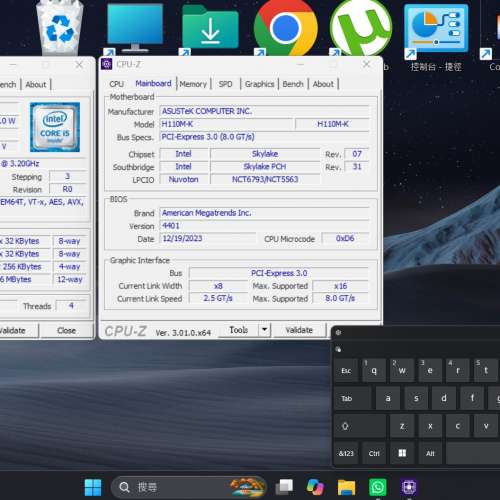Click the Manufacturer ASUSTeK COMPUTER INC. field
Viewport: 500px width, 500px height.
coord(265,111)
